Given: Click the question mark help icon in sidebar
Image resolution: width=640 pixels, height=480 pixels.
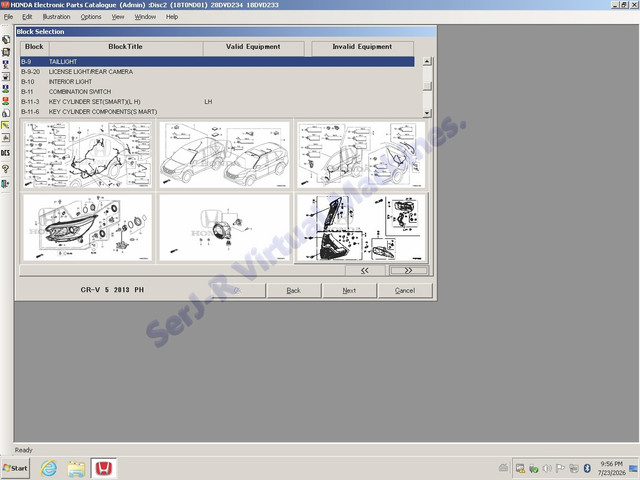Looking at the screenshot, I should pos(6,169).
